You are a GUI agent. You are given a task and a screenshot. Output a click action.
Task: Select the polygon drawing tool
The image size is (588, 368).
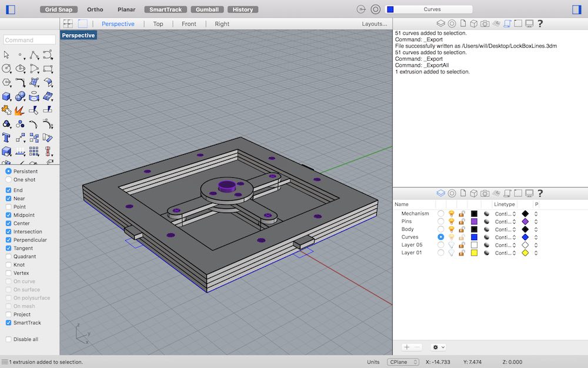[x=6, y=82]
